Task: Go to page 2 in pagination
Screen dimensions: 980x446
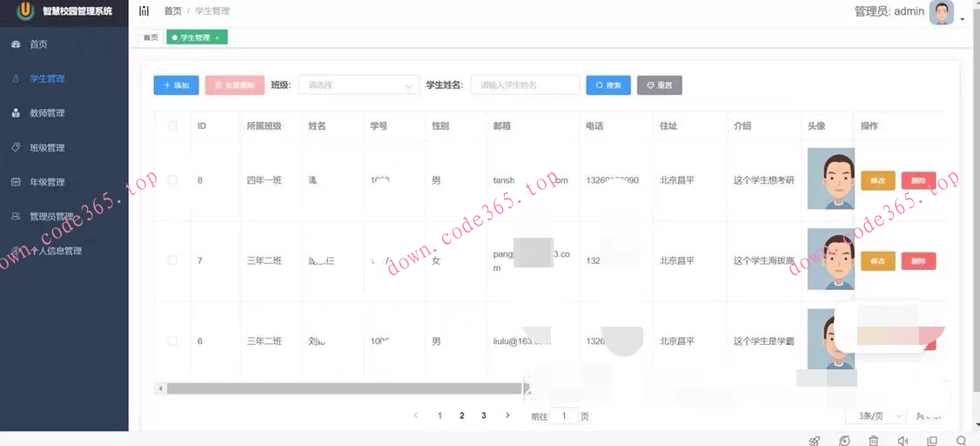Action: 462,416
